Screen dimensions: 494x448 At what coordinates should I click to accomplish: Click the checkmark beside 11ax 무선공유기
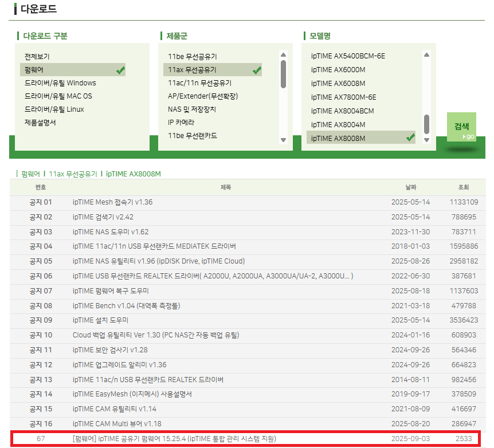click(x=256, y=69)
